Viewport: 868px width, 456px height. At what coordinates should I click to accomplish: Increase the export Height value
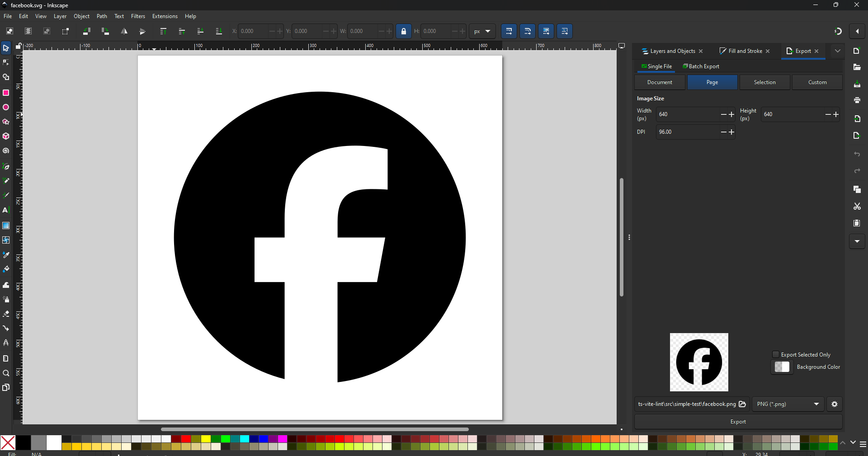coord(836,115)
